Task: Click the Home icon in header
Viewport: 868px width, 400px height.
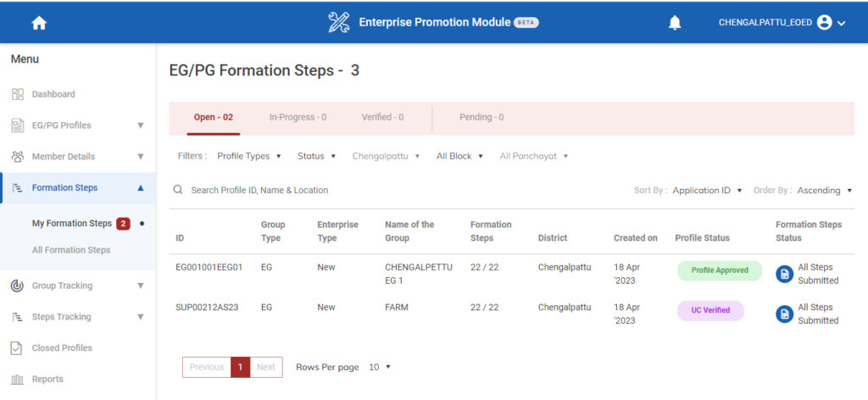Action: [x=38, y=23]
